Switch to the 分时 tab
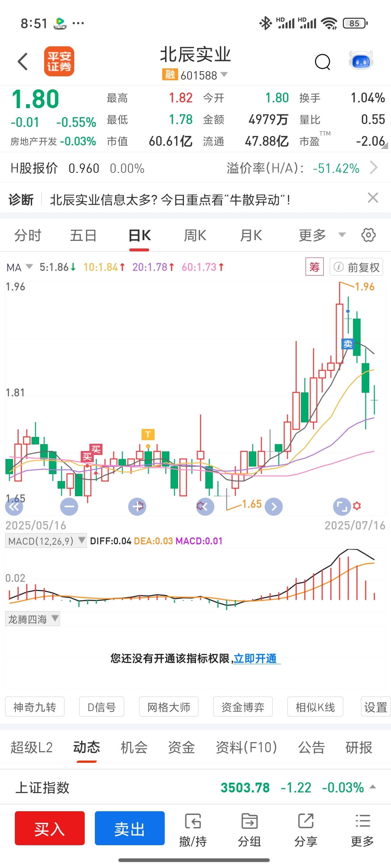 [x=28, y=235]
